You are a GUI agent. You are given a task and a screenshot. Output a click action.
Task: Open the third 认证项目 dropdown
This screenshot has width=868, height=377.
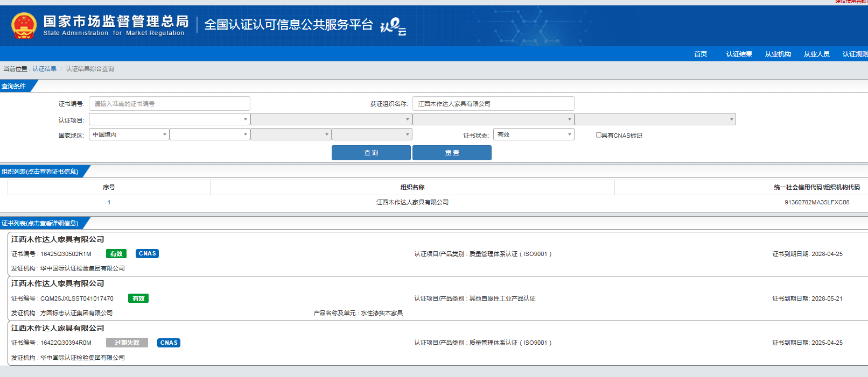[x=493, y=119]
